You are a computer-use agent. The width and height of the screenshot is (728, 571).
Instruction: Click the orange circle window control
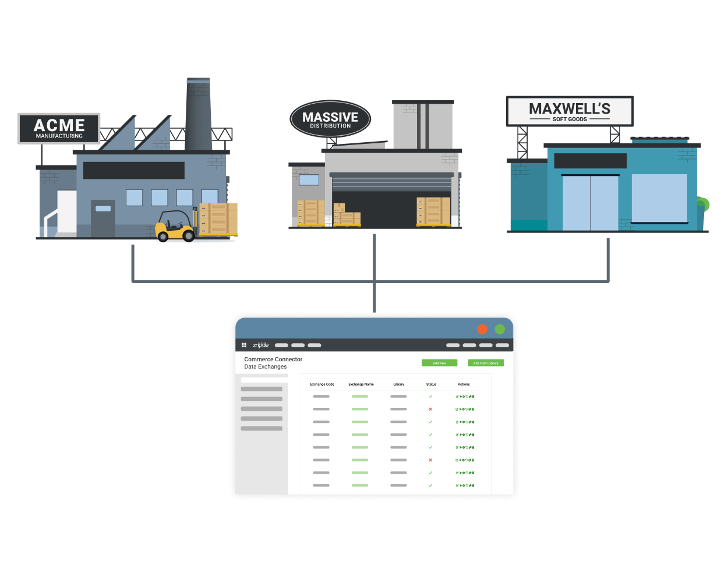pyautogui.click(x=482, y=329)
